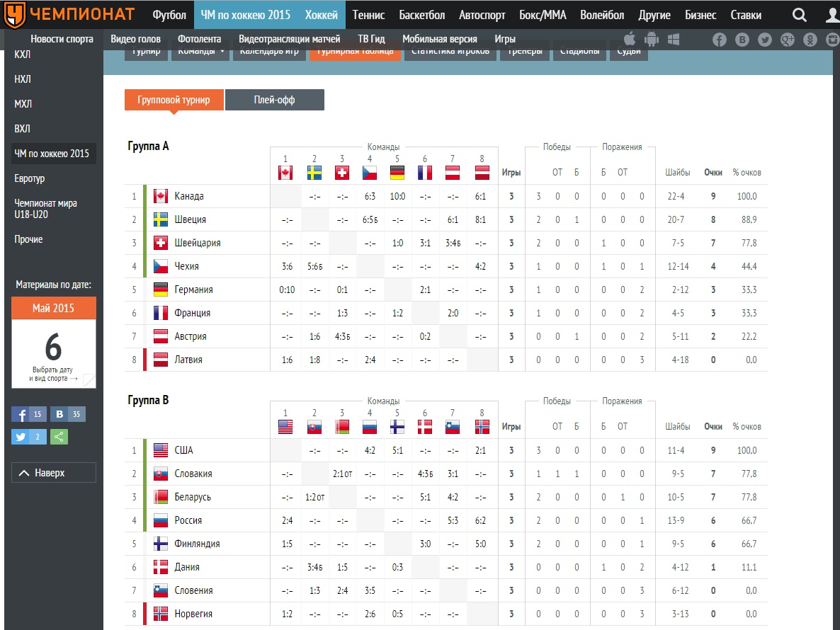Click the Windows app icon
The width and height of the screenshot is (840, 630).
click(x=674, y=40)
